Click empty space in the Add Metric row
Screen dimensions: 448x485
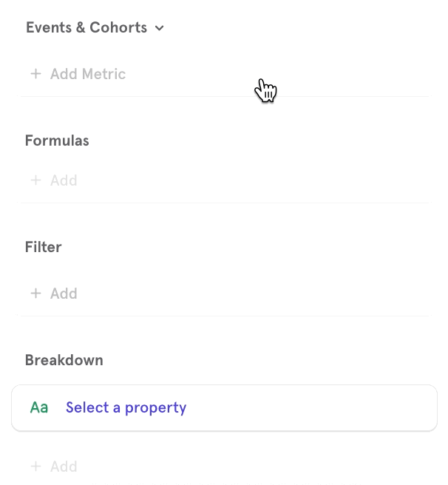(333, 74)
